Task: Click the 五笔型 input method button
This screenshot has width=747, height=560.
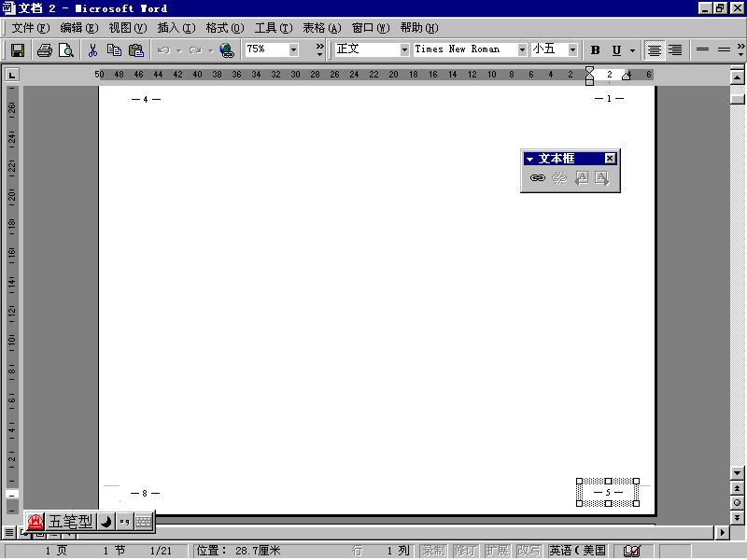Action: pyautogui.click(x=71, y=521)
